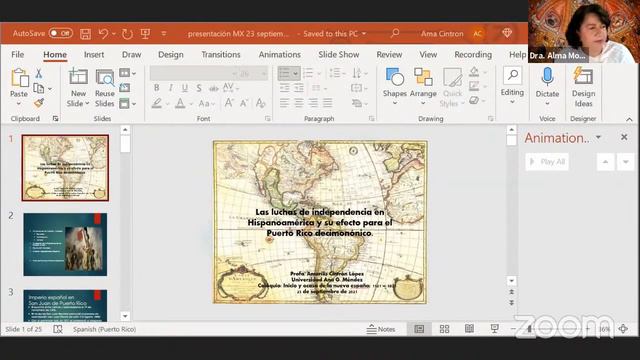640x360 pixels.
Task: Open the Recording tab
Action: 473,54
